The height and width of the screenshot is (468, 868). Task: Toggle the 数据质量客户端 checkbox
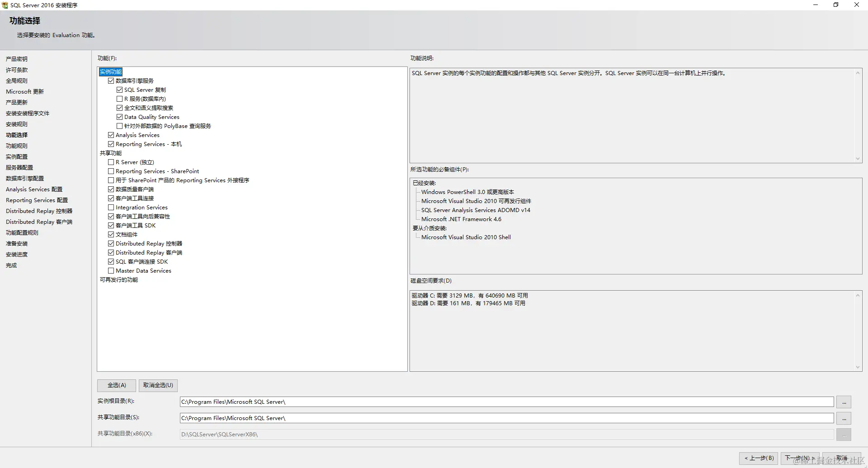[x=111, y=189]
